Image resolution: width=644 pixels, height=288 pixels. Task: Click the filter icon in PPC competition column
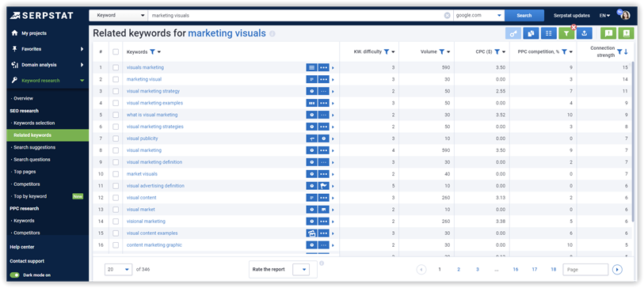point(564,51)
